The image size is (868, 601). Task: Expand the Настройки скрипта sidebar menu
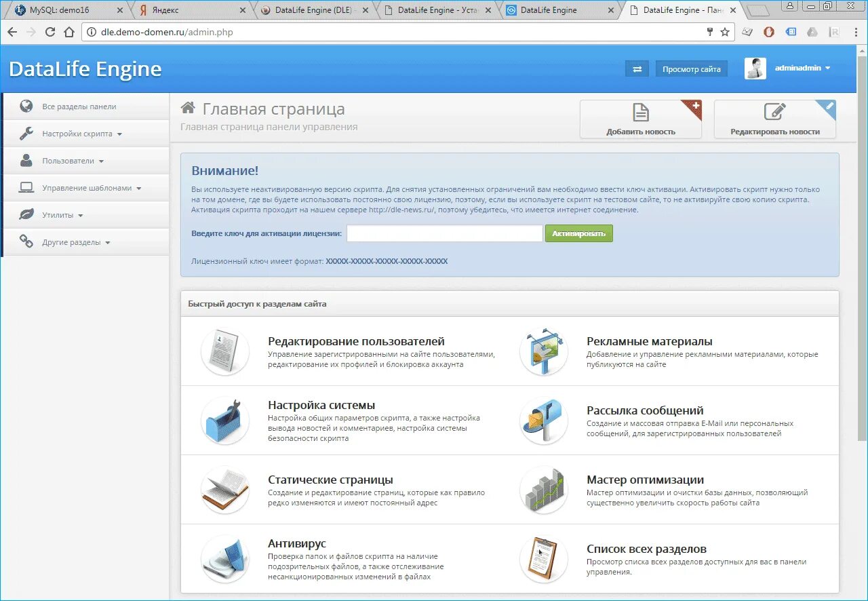click(85, 134)
